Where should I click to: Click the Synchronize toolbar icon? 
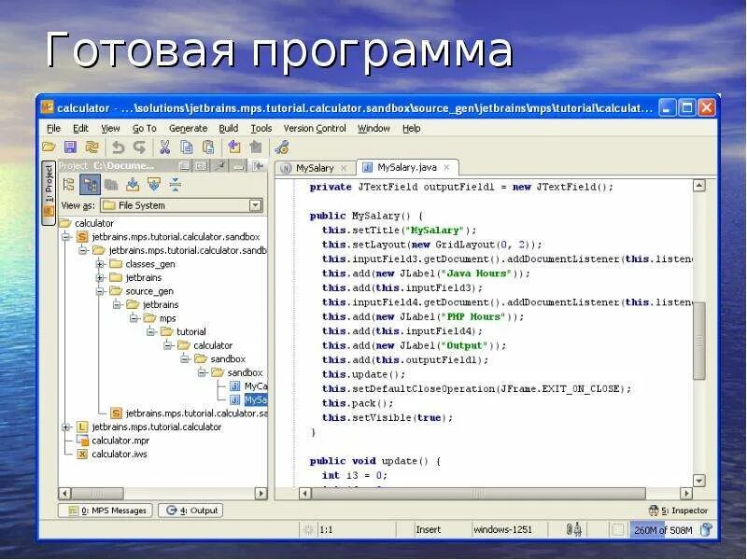click(92, 147)
